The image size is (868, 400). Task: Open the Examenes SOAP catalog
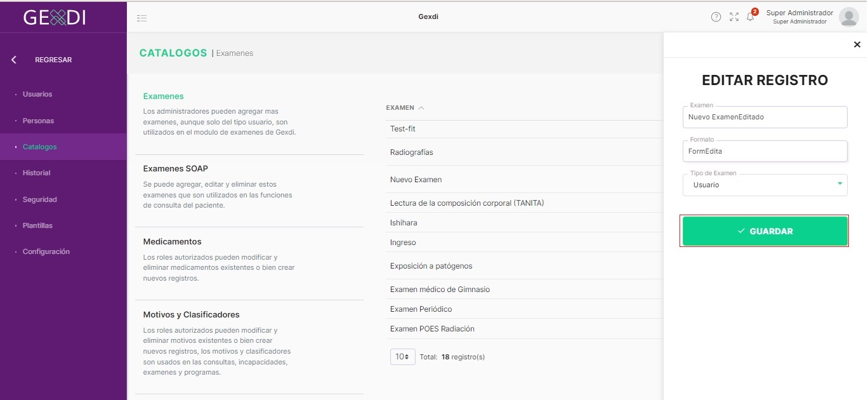point(176,169)
